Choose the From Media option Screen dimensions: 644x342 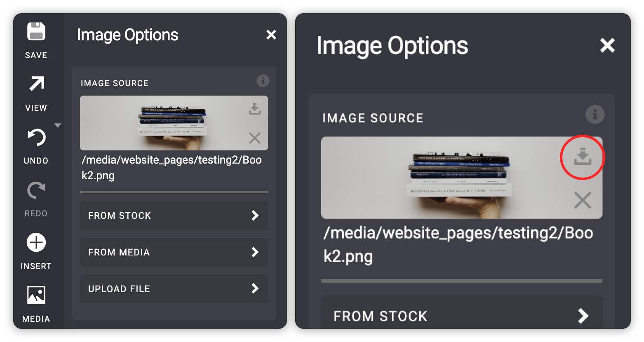174,252
